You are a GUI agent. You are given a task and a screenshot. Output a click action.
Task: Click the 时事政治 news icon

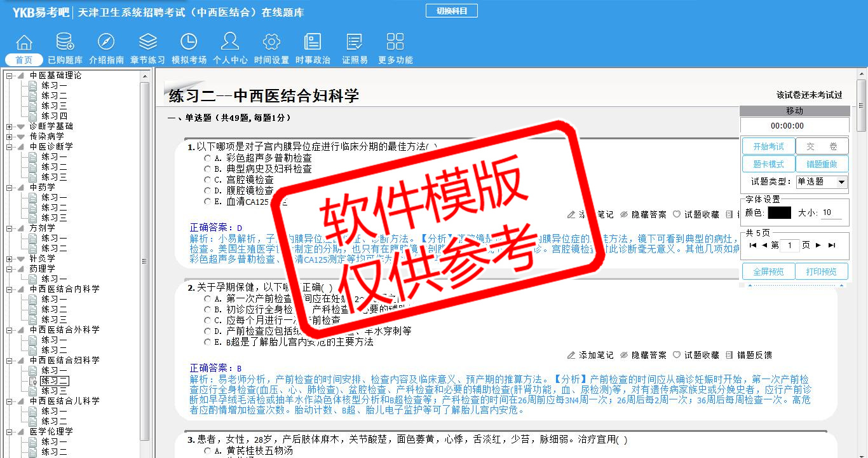pos(313,43)
